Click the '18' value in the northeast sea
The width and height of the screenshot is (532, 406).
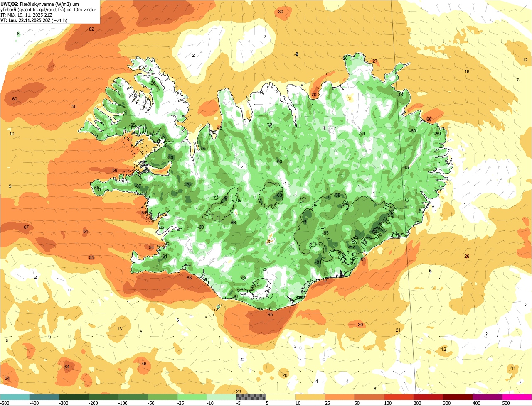point(467,72)
